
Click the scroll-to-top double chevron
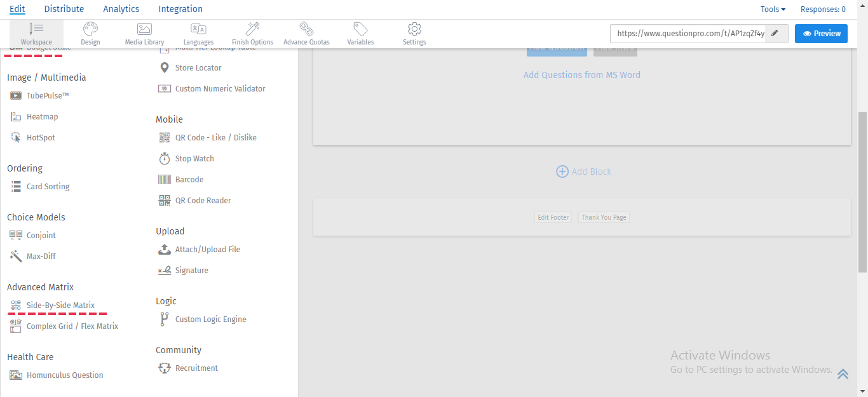pyautogui.click(x=843, y=374)
